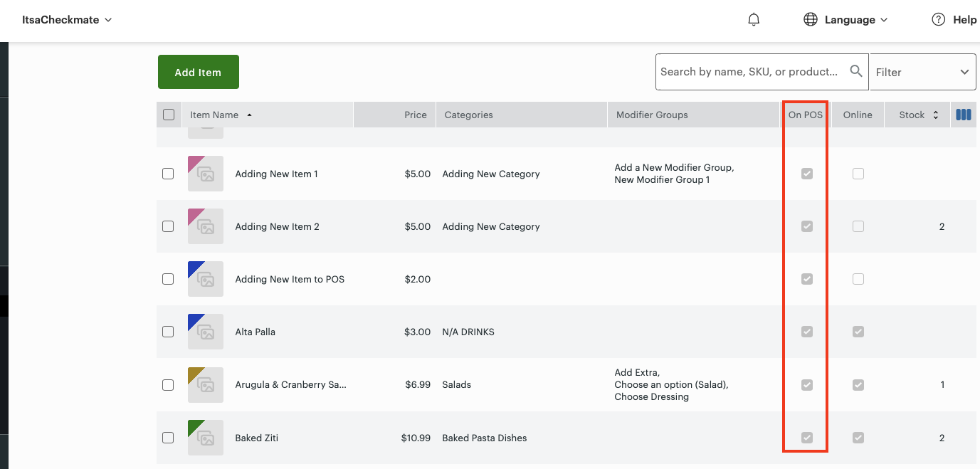Toggle the Online checkbox for Baked Ziti
The image size is (980, 469).
click(858, 437)
